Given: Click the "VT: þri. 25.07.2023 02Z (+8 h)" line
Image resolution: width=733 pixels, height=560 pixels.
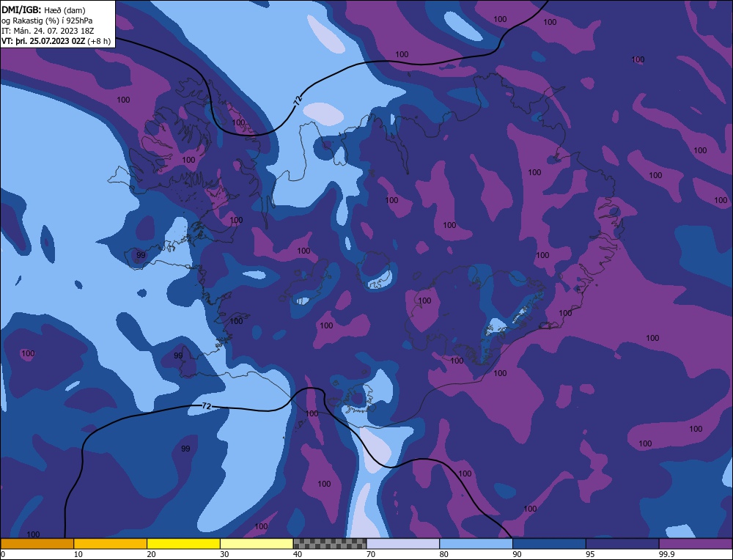Looking at the screenshot, I should (56, 41).
